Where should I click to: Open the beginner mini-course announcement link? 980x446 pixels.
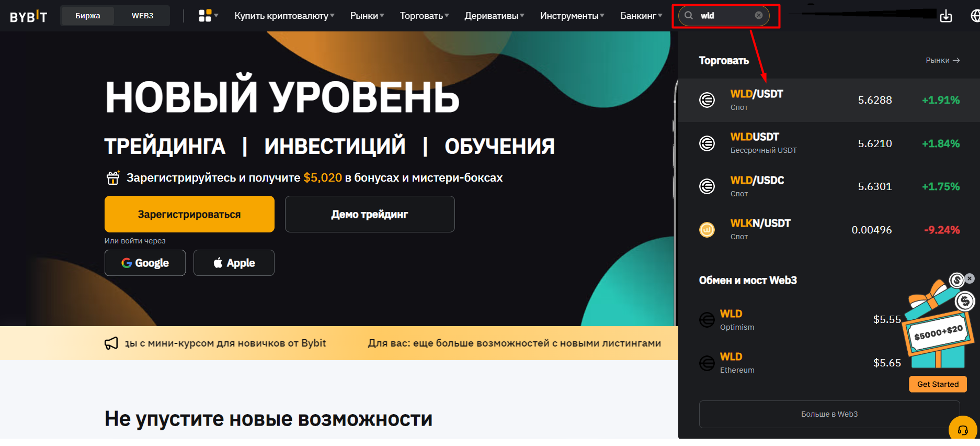(x=225, y=343)
